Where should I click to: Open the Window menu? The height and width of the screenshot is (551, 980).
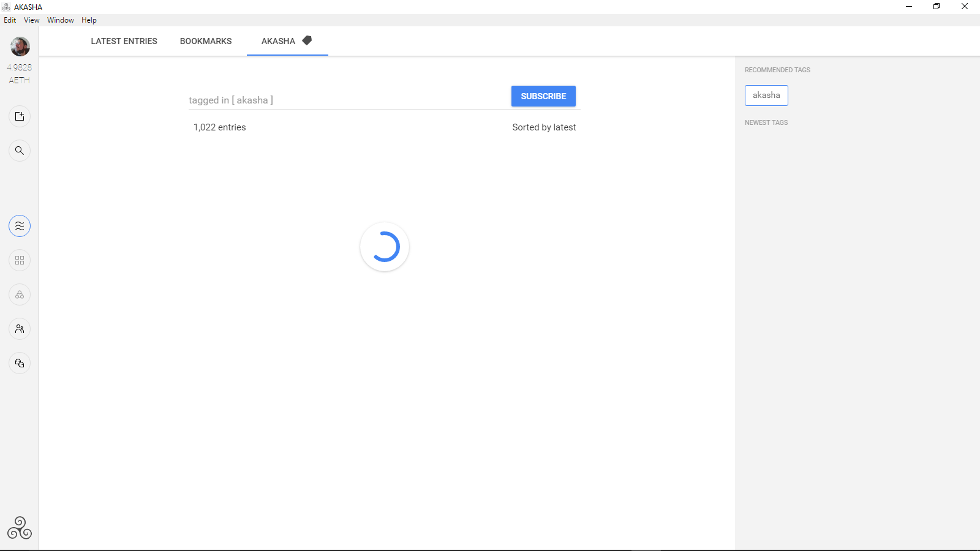coord(61,20)
